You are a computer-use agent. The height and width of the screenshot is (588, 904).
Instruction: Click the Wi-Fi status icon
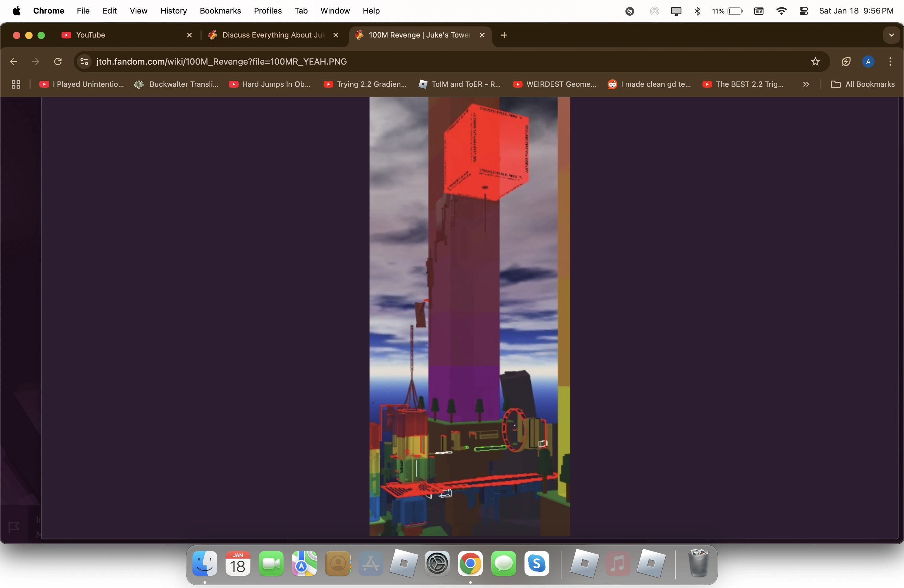pyautogui.click(x=781, y=11)
